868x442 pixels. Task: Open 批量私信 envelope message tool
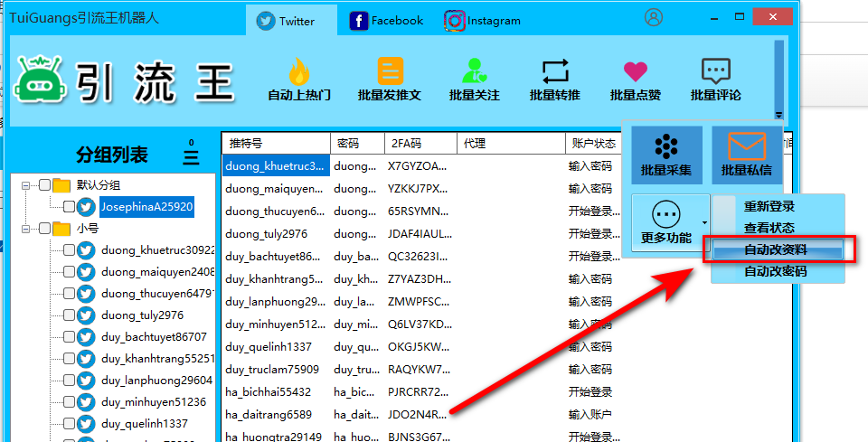coord(746,152)
